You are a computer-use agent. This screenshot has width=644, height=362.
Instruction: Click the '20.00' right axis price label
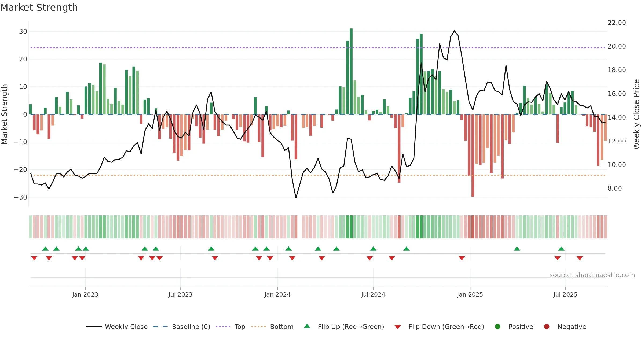(617, 46)
